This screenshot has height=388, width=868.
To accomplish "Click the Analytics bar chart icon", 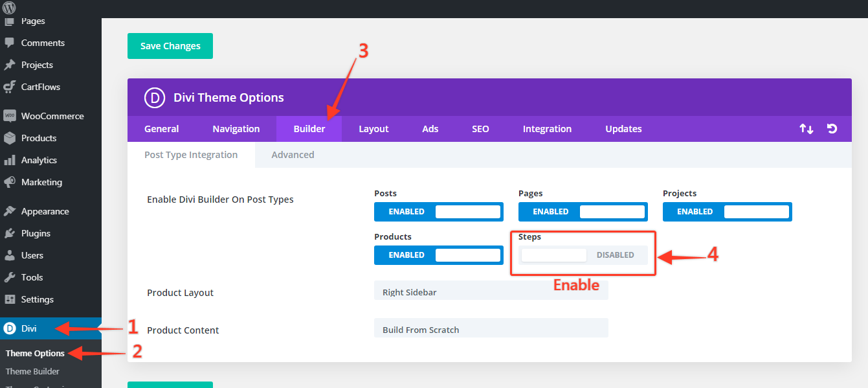I will point(10,160).
